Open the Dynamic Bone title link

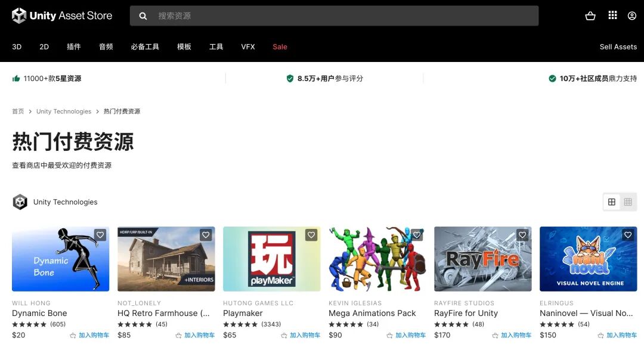(39, 314)
